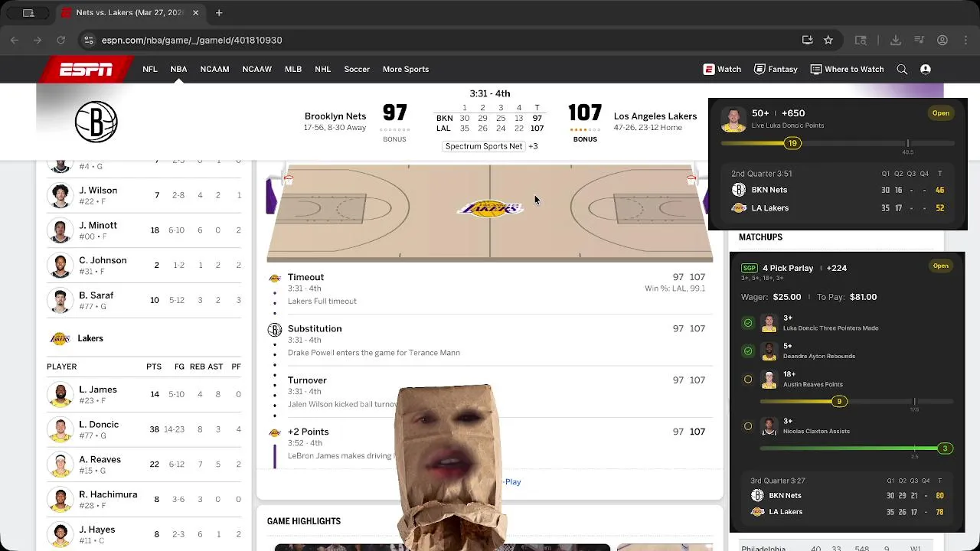Click the Lakers logo beside Timeout play
Screen dimensions: 980x551
[x=275, y=278]
